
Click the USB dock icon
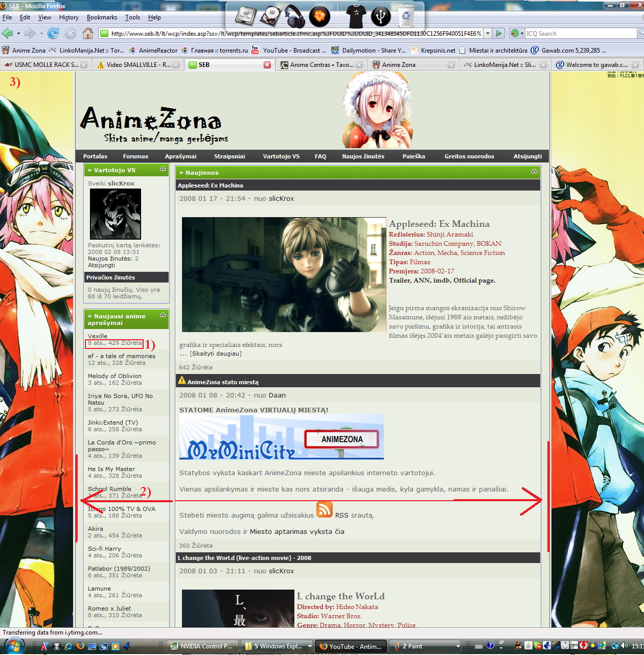pyautogui.click(x=380, y=16)
